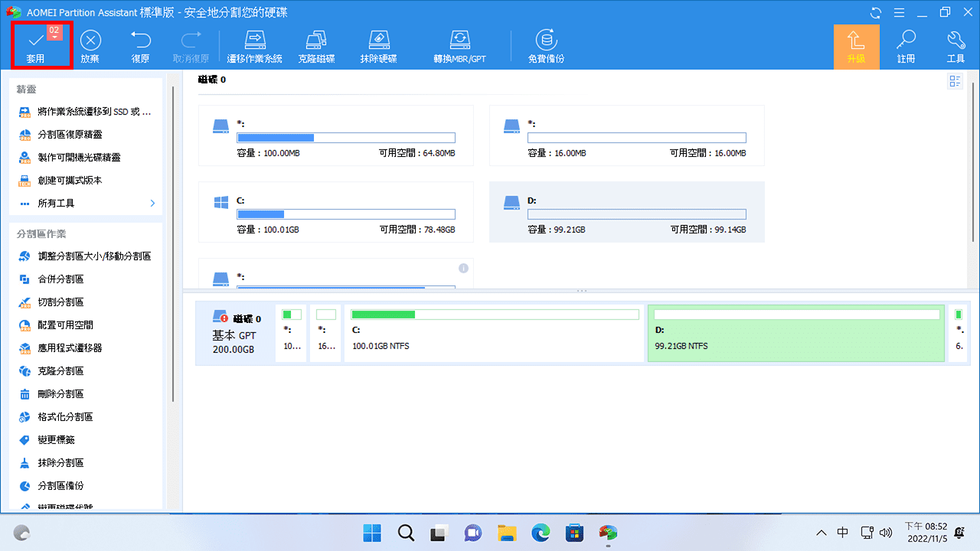The height and width of the screenshot is (551, 980).
Task: Discard all changes using 放棄
Action: point(90,46)
